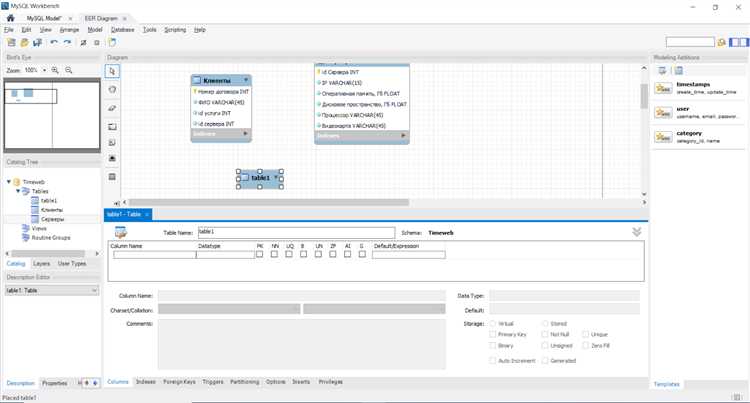
Task: Collapse the table editor double-chevron icon
Action: [x=637, y=231]
